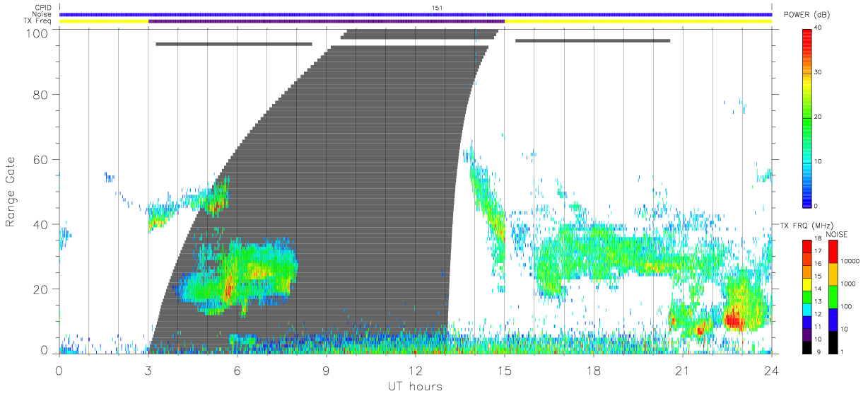The width and height of the screenshot is (868, 401).
Task: Click the "40" tick on the Range Gate axis
Action: [41, 224]
